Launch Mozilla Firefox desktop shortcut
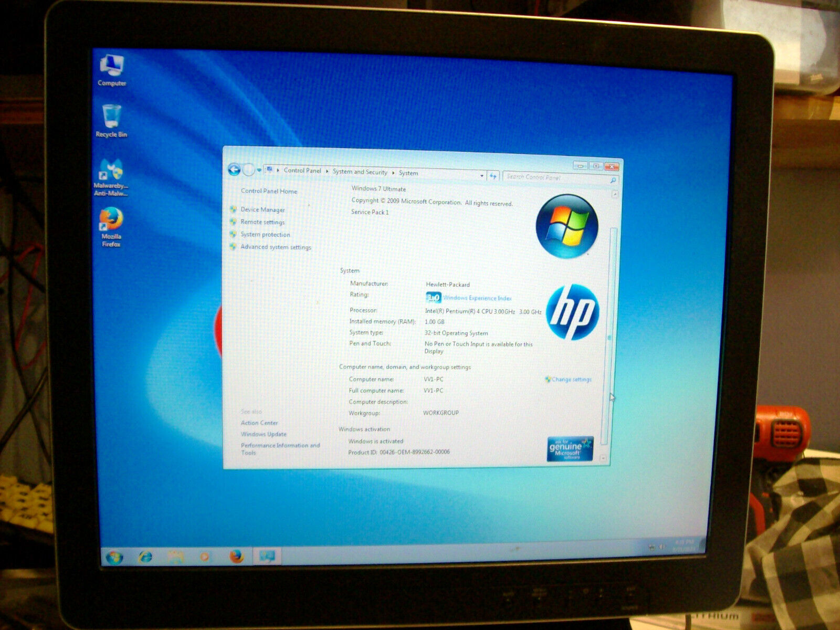This screenshot has height=630, width=840. click(111, 227)
